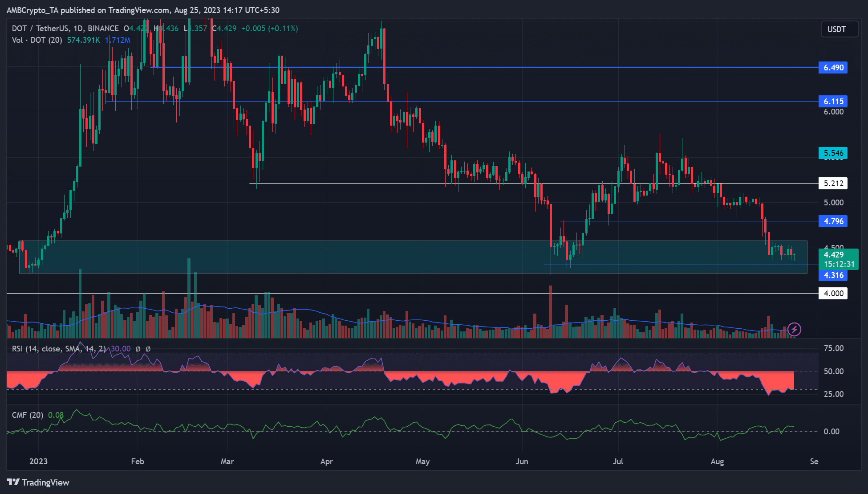
Task: Click the volume value 574.391K
Action: coord(84,40)
